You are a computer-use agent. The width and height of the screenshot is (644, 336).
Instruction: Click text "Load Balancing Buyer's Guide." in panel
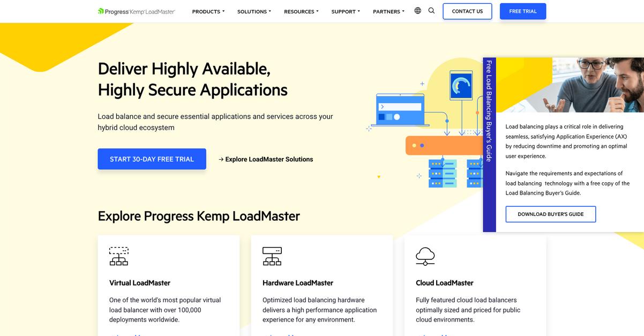pyautogui.click(x=543, y=193)
